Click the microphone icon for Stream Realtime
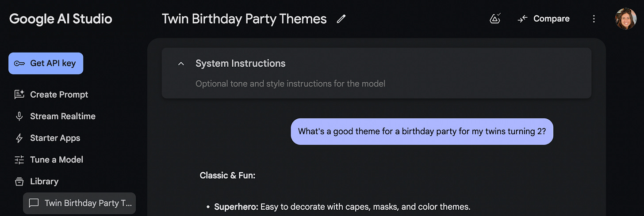Screen dimensions: 644x216 19,116
